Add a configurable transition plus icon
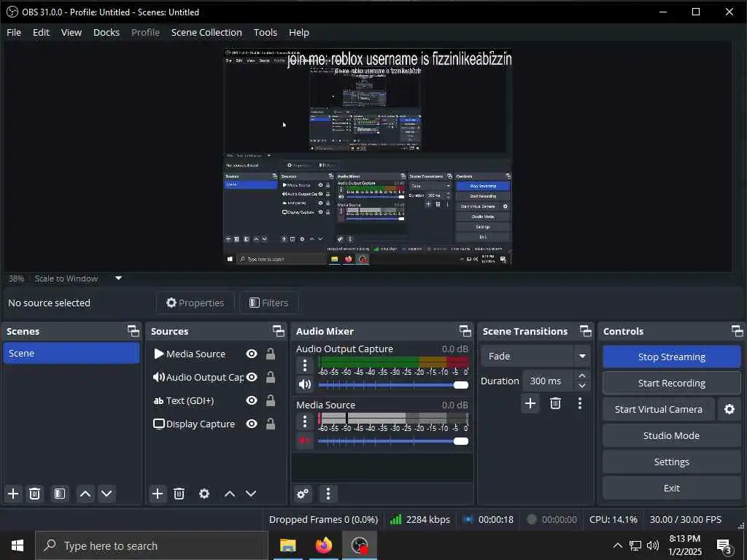This screenshot has width=747, height=560. (530, 403)
